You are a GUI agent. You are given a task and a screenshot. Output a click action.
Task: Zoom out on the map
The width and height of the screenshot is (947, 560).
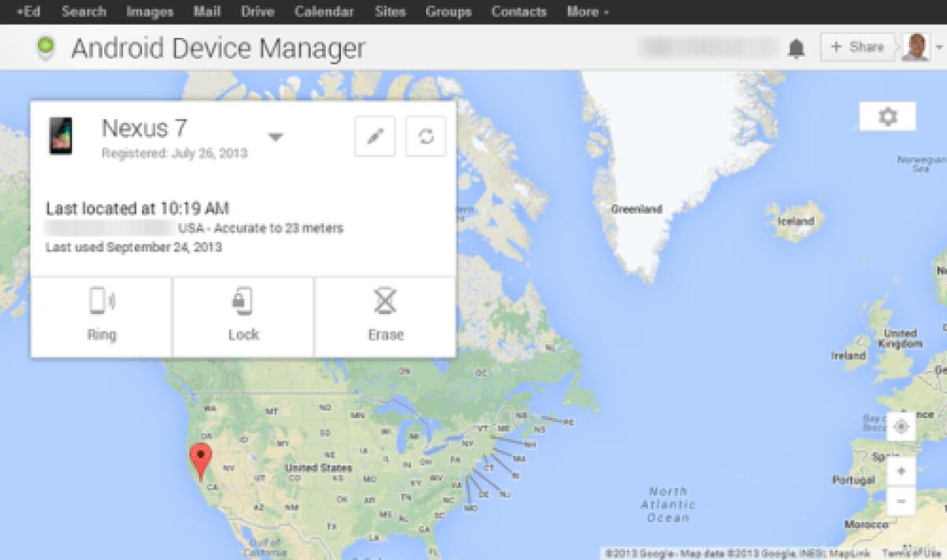point(901,501)
